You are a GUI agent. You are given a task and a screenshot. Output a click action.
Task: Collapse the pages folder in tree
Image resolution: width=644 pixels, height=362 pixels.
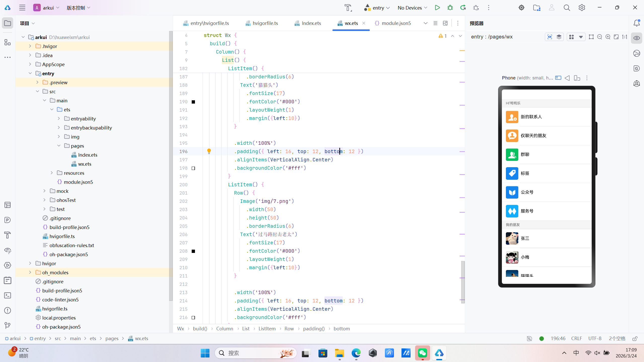(x=59, y=146)
